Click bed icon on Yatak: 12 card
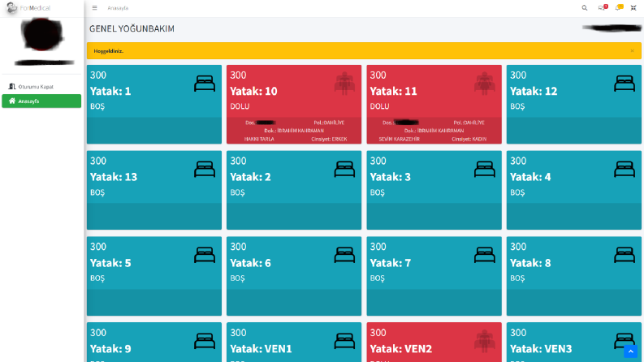Viewport: 644px width, 362px height. tap(625, 84)
